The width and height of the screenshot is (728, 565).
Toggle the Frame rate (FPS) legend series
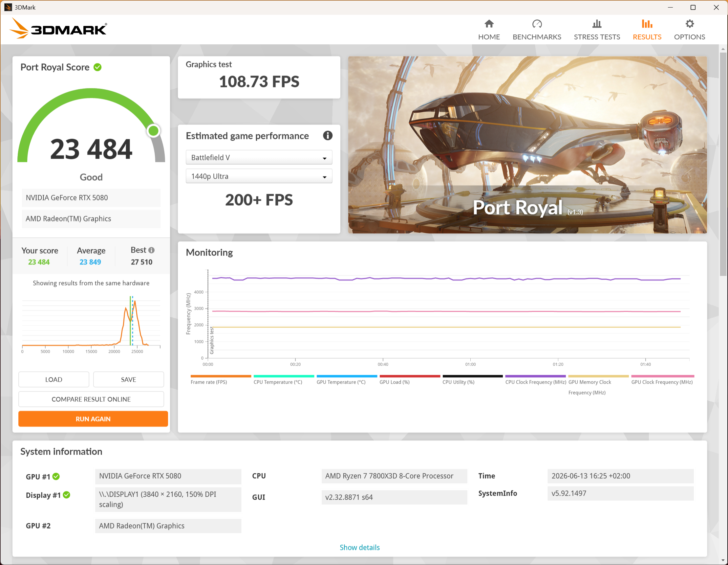[209, 382]
